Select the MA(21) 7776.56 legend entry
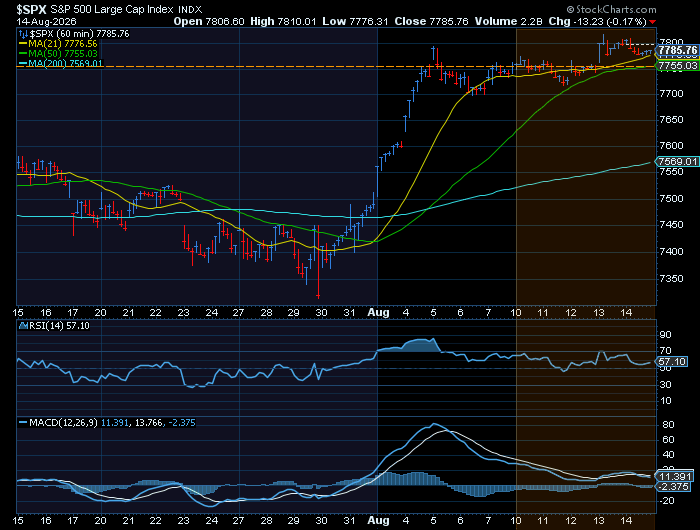The height and width of the screenshot is (530, 700). point(58,44)
